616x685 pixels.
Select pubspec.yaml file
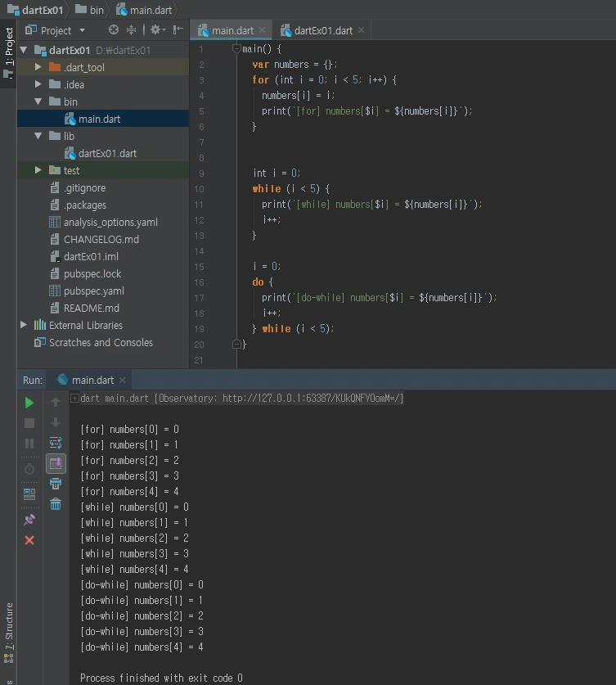click(x=103, y=291)
